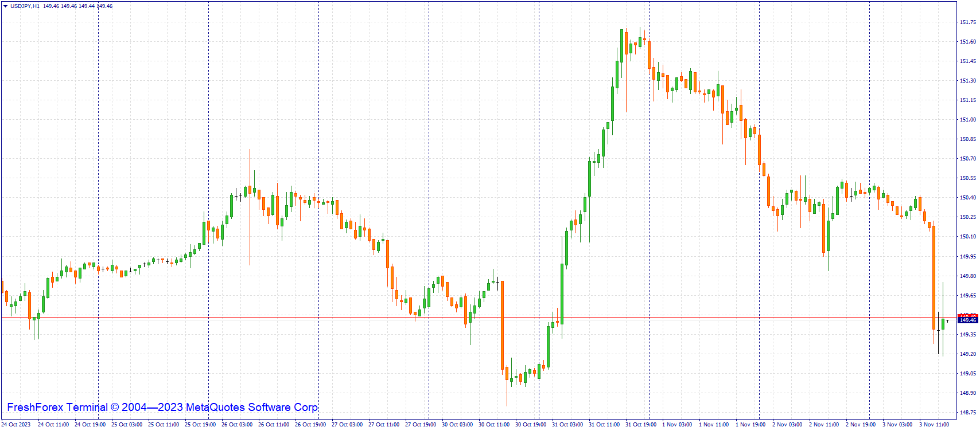980x431 pixels.
Task: Click the 27 Oct 19:00 time label
Action: coord(421,425)
